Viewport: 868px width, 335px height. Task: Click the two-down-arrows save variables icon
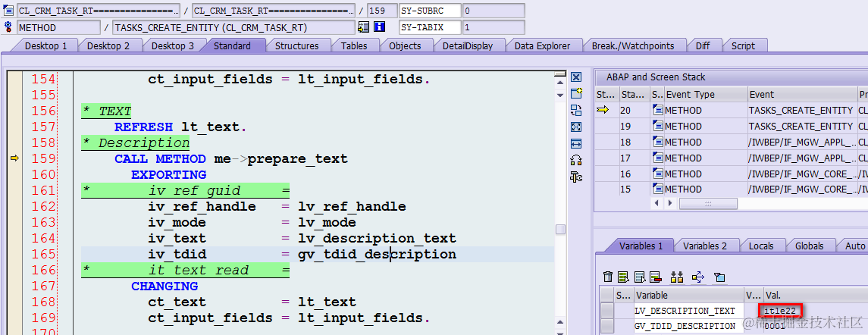tap(676, 277)
